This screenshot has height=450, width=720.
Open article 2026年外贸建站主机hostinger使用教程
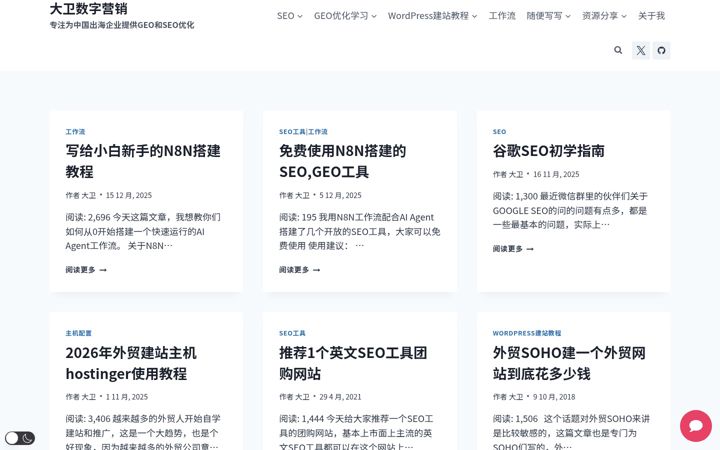point(131,363)
